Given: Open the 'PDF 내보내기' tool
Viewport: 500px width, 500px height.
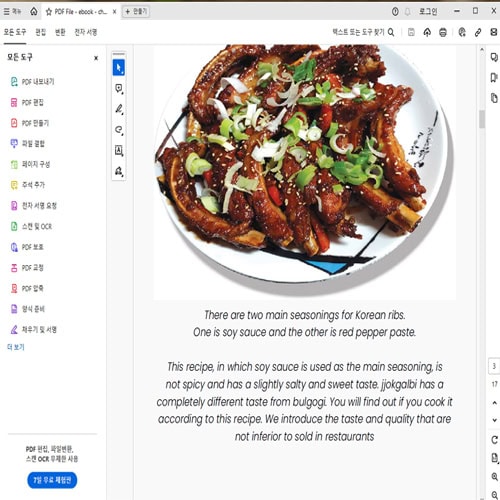Looking at the screenshot, I should (x=32, y=82).
